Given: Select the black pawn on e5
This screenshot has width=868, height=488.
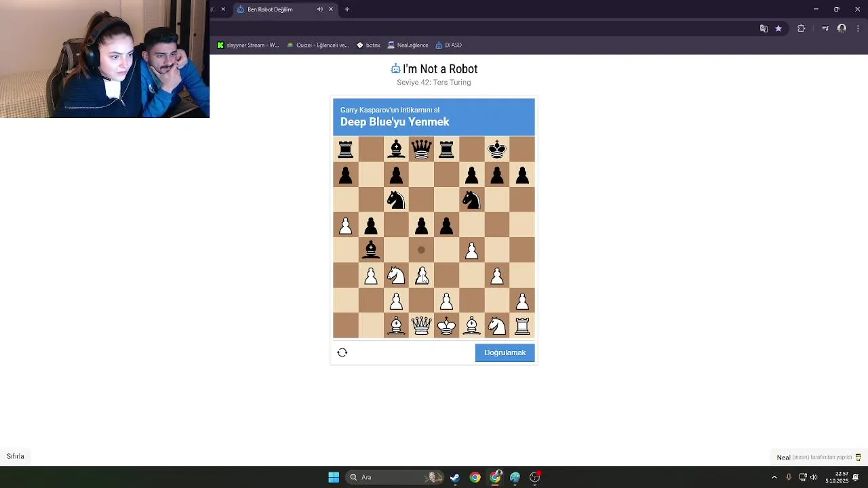Looking at the screenshot, I should click(x=446, y=225).
